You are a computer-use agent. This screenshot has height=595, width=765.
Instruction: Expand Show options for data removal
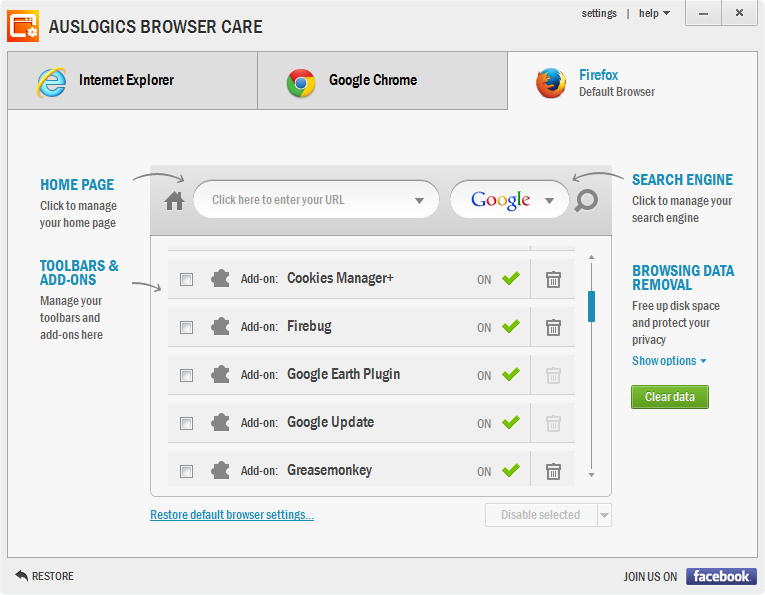[669, 361]
